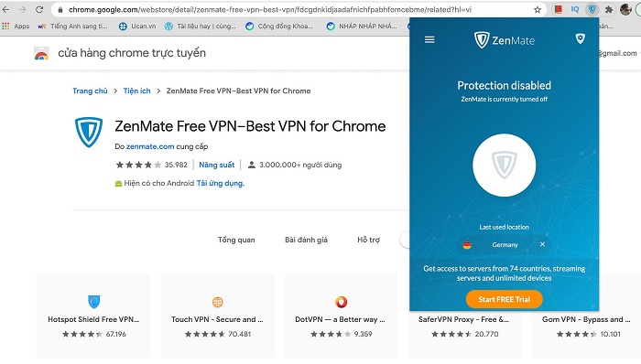Open the Apps bookmarks shortcut
Screen dimensions: 641x364
[16, 27]
